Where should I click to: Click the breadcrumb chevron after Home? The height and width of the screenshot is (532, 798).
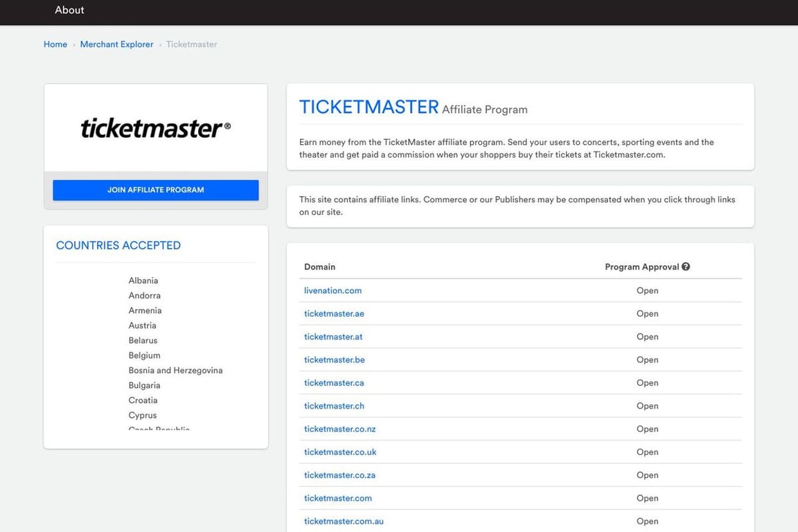[73, 44]
